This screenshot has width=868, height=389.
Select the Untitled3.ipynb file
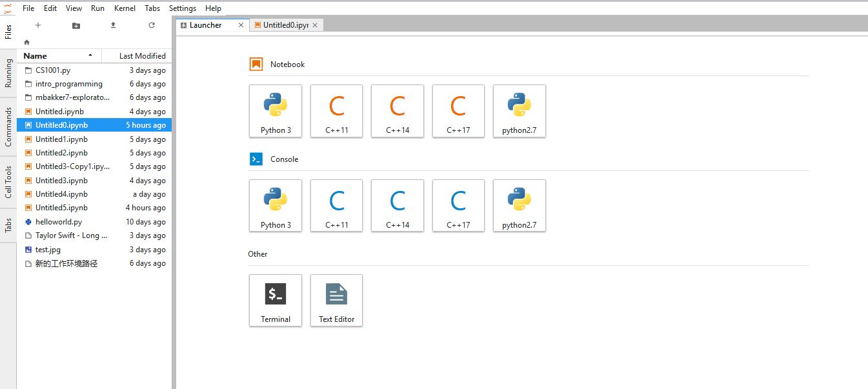pos(94,181)
